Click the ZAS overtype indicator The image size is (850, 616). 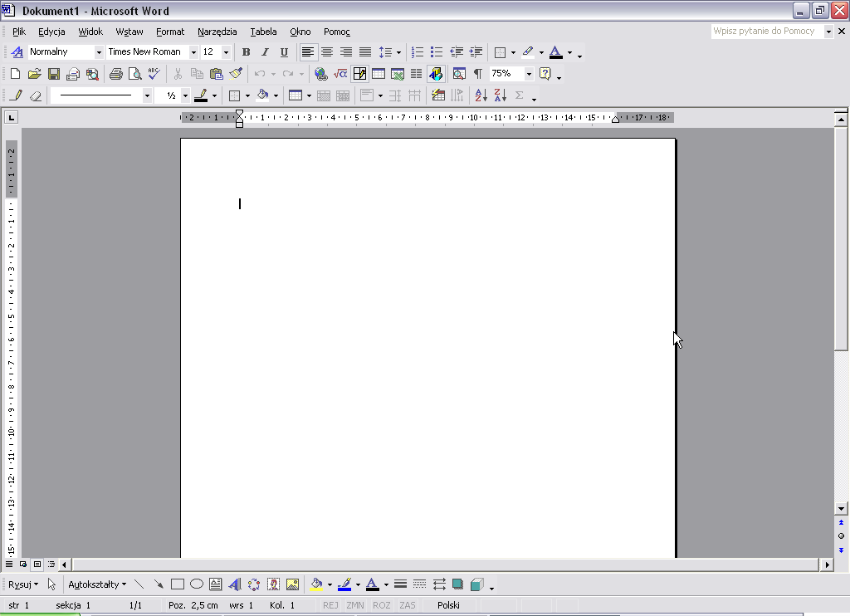tap(407, 605)
